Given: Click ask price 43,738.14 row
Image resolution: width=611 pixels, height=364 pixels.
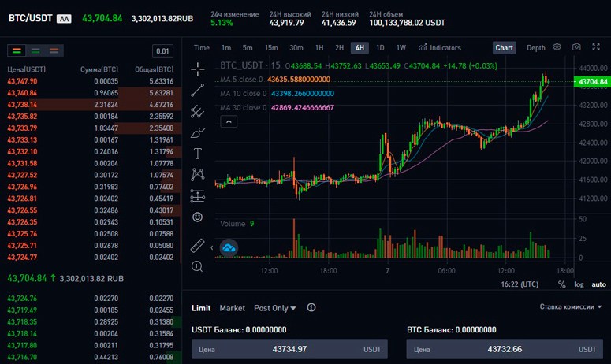Looking at the screenshot, I should coord(91,104).
